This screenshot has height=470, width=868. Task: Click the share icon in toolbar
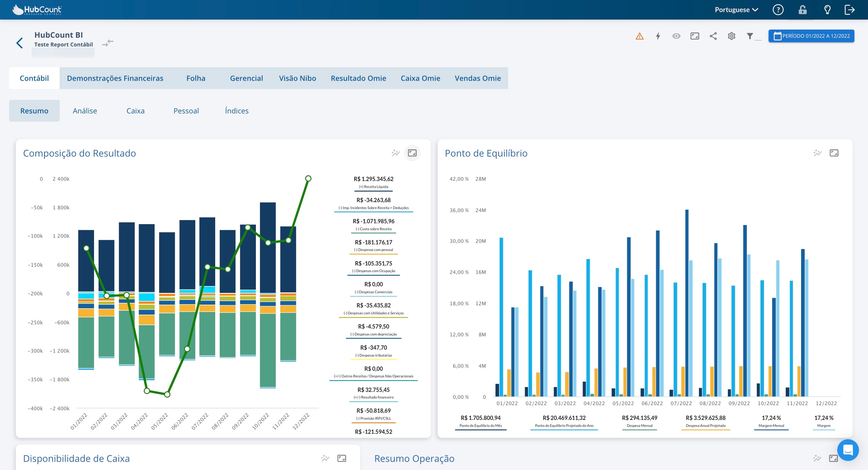(x=713, y=36)
